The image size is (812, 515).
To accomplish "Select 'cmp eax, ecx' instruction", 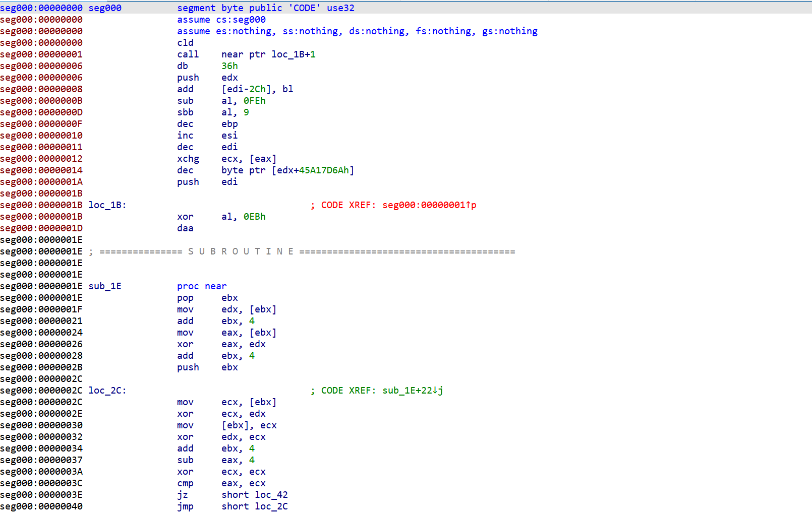I will click(221, 483).
